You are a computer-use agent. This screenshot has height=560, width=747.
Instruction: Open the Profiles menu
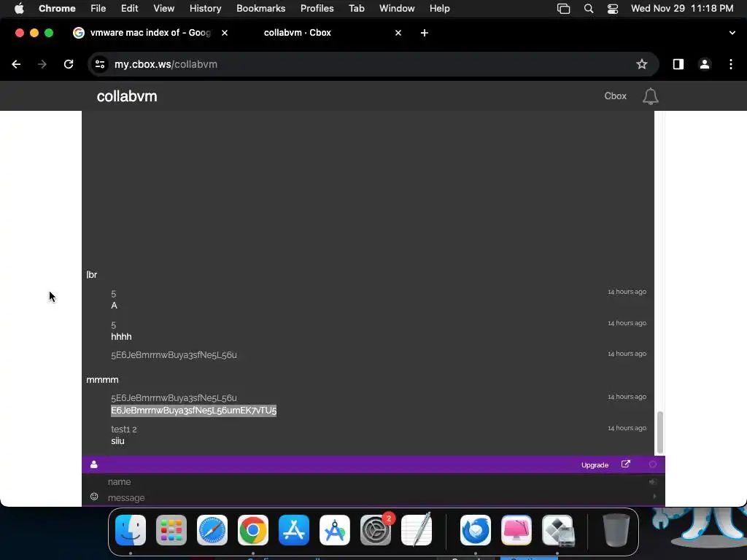(x=317, y=8)
